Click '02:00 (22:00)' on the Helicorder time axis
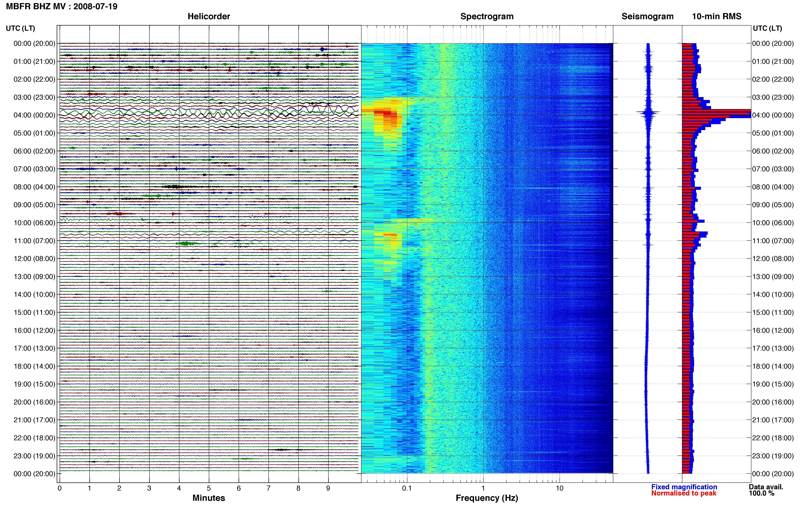 (x=34, y=79)
